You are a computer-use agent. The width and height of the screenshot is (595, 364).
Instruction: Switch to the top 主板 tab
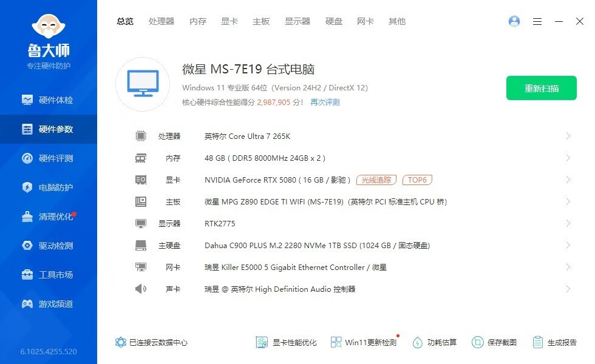[x=261, y=21]
